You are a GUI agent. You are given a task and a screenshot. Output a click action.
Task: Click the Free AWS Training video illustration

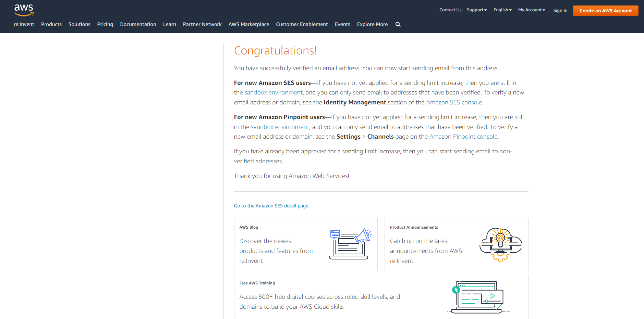(478, 297)
